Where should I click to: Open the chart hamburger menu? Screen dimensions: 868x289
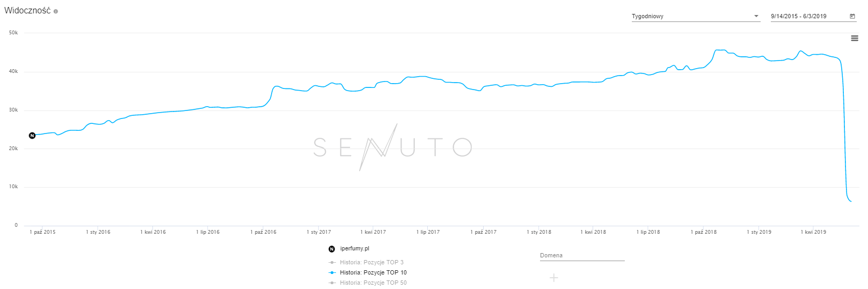[x=855, y=38]
